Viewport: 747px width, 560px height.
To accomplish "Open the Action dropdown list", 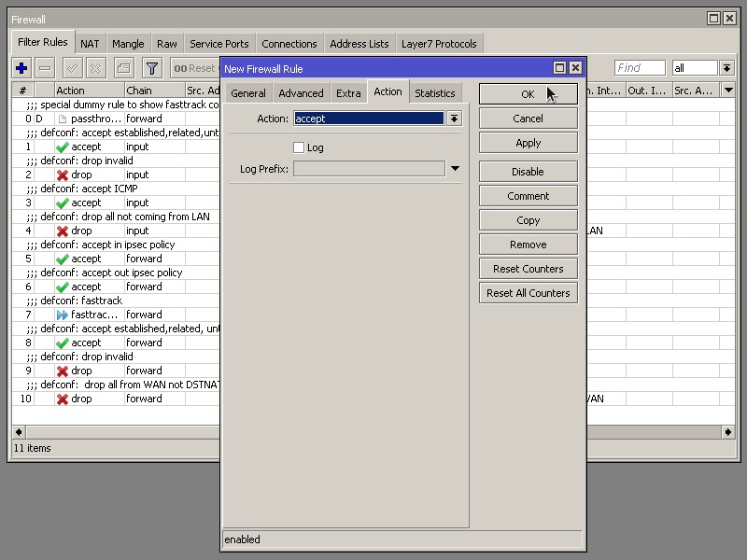I will click(x=455, y=119).
